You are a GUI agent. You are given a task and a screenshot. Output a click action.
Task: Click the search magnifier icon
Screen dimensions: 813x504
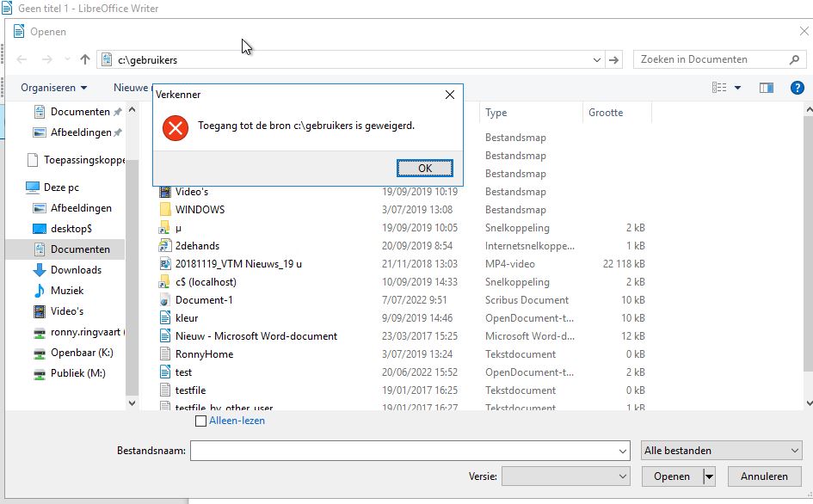click(x=794, y=59)
